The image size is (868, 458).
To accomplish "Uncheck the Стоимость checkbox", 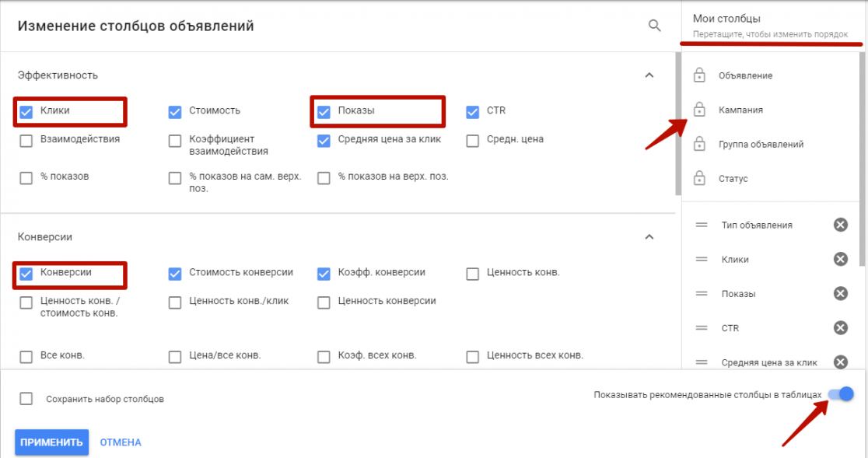I will click(175, 112).
